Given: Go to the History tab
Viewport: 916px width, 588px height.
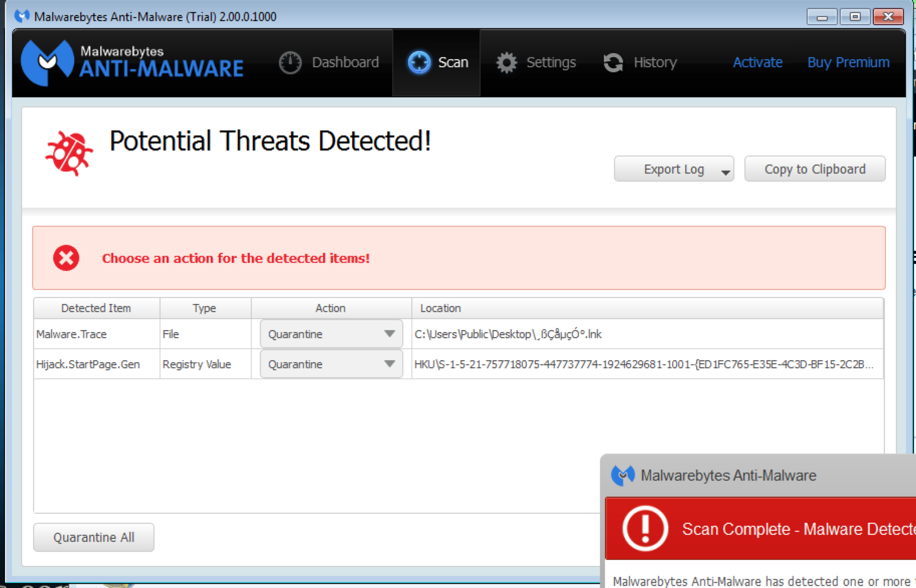Looking at the screenshot, I should (x=640, y=63).
